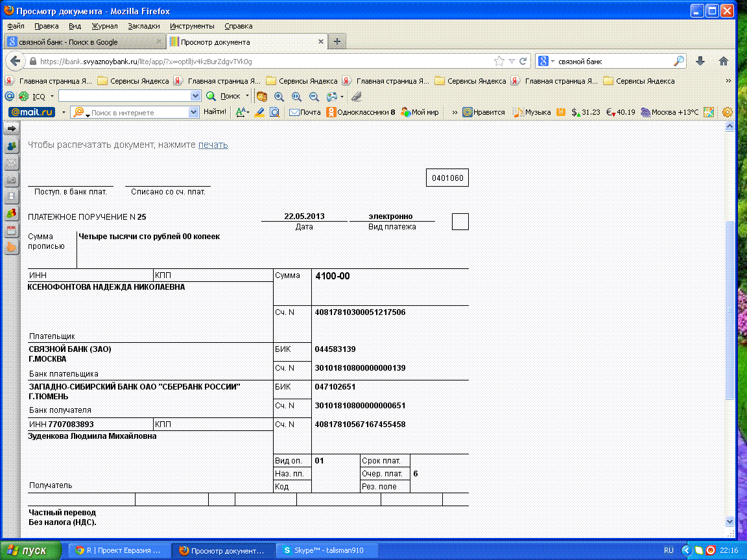The width and height of the screenshot is (747, 560).
Task: Open the ICQ label dropdown arrow
Action: coord(52,96)
